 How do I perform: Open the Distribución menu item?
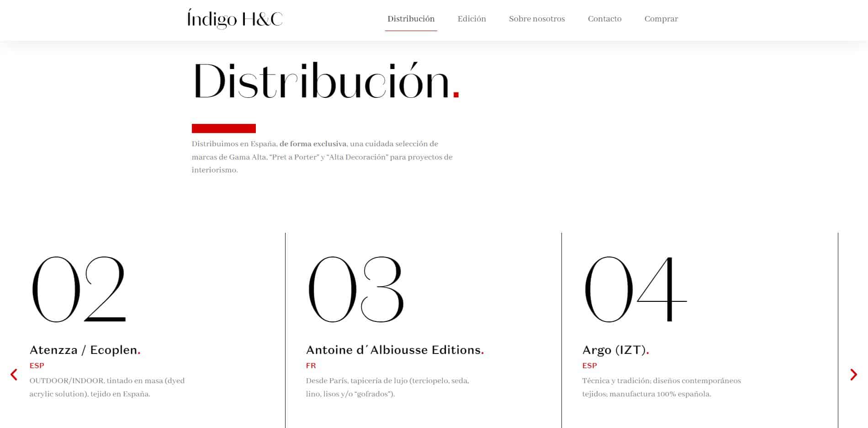click(x=411, y=19)
